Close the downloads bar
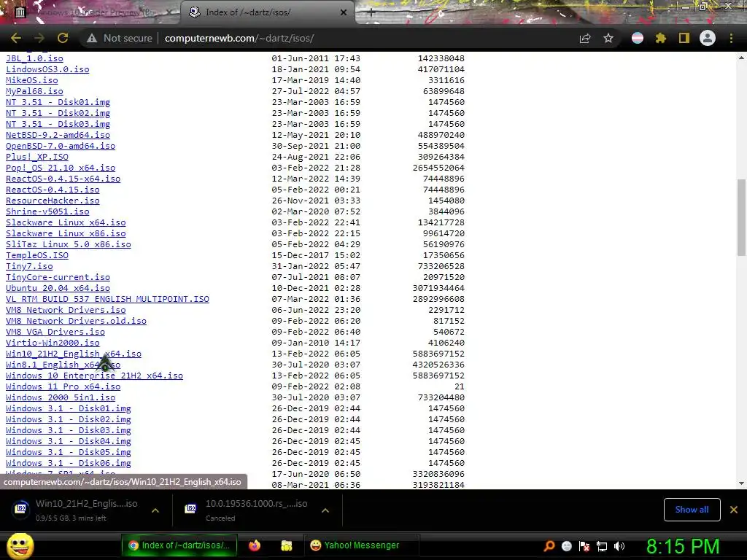Image resolution: width=747 pixels, height=560 pixels. (734, 510)
